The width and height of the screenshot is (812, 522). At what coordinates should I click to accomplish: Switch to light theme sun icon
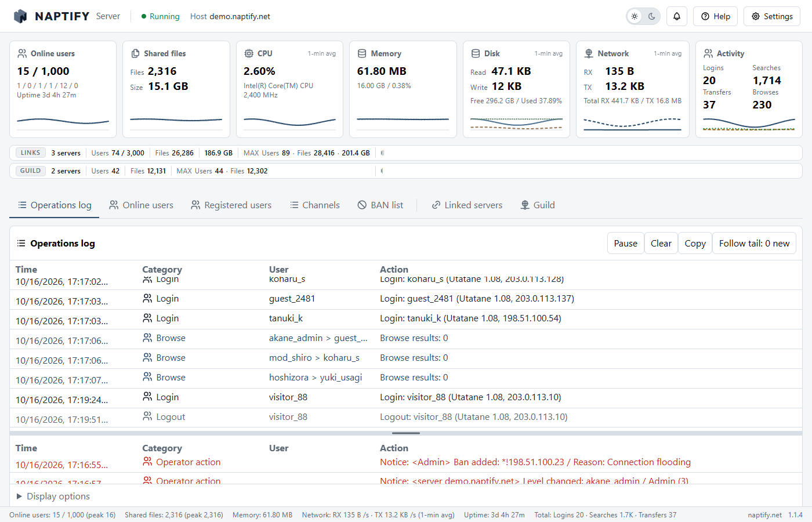[635, 16]
